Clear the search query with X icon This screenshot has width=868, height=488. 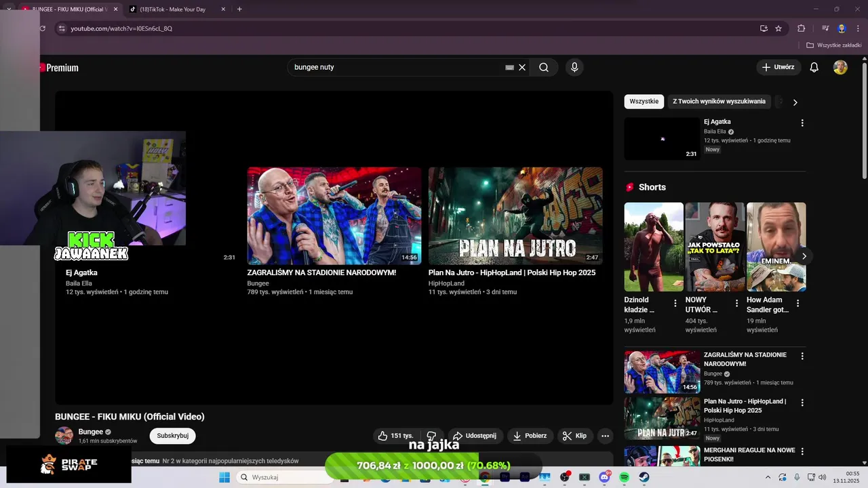pos(522,68)
